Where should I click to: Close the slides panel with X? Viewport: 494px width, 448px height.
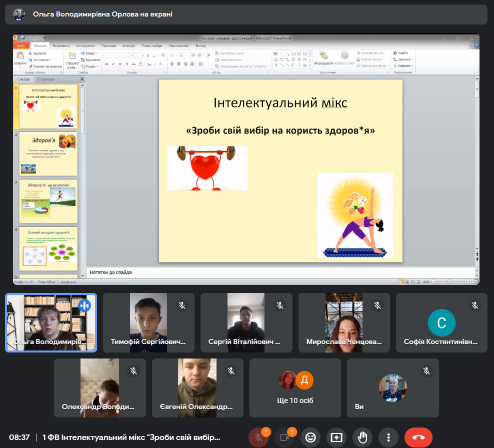click(82, 79)
